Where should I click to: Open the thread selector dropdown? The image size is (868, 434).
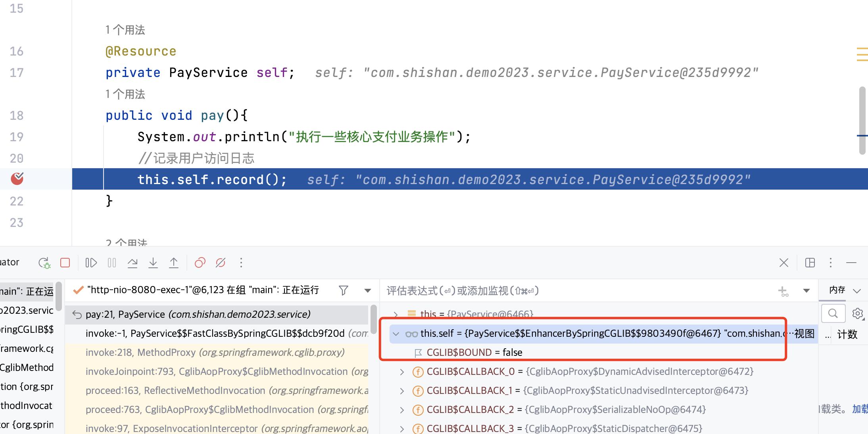click(x=368, y=290)
